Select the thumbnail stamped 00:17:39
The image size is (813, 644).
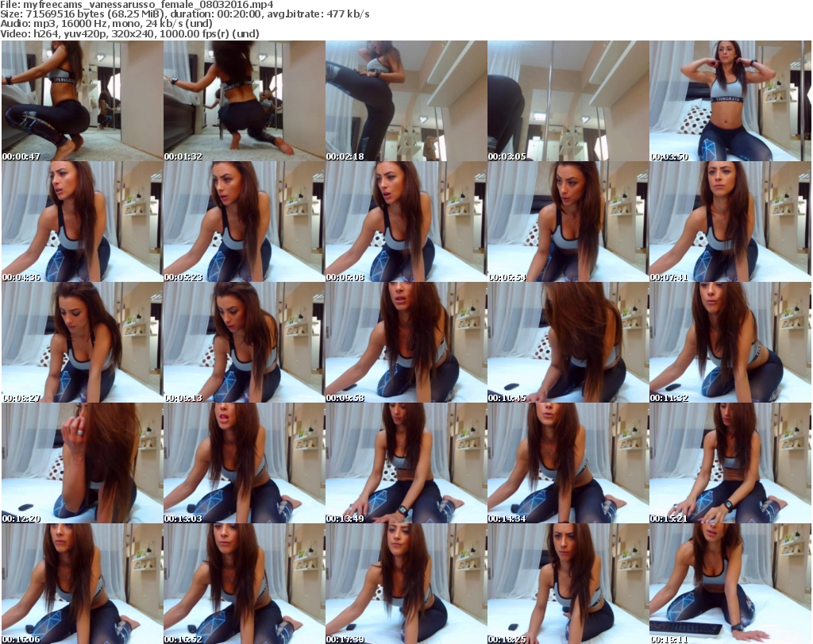pyautogui.click(x=406, y=584)
